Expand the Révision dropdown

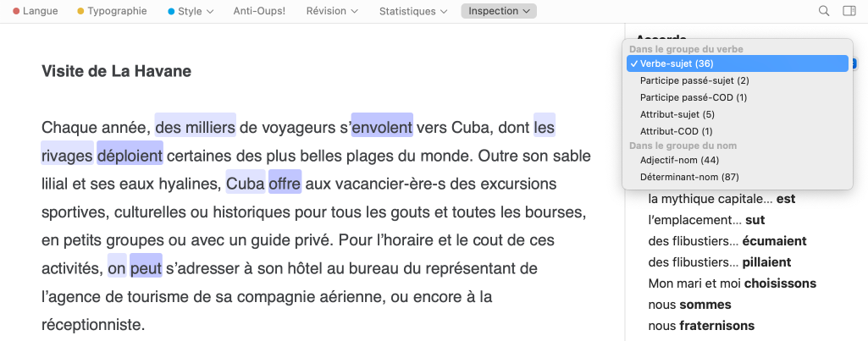pyautogui.click(x=332, y=11)
